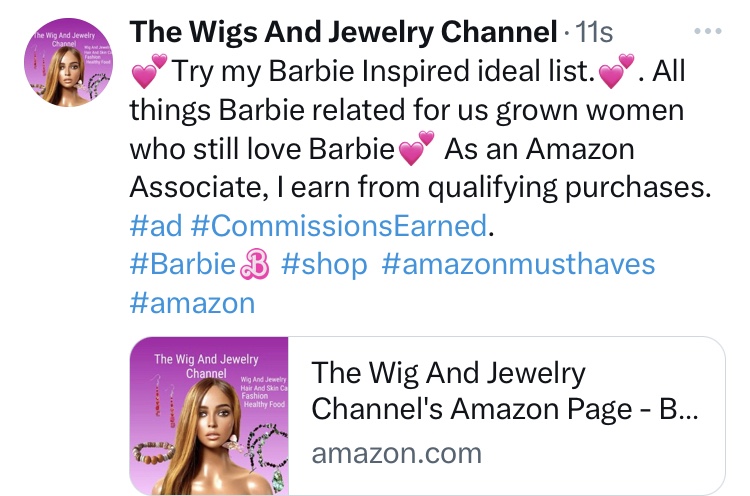Open the #shop hashtag
Viewport: 750px width, 496px height.
pos(324,265)
